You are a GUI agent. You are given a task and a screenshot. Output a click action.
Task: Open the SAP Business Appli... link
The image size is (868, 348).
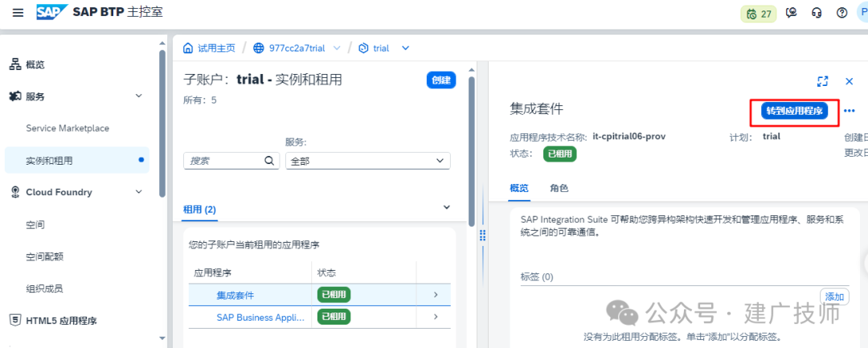click(260, 317)
